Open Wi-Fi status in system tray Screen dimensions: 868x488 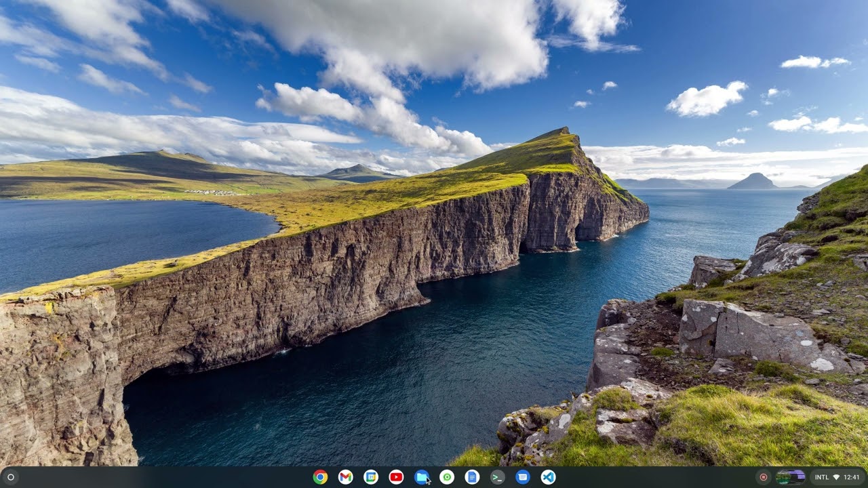pyautogui.click(x=836, y=477)
